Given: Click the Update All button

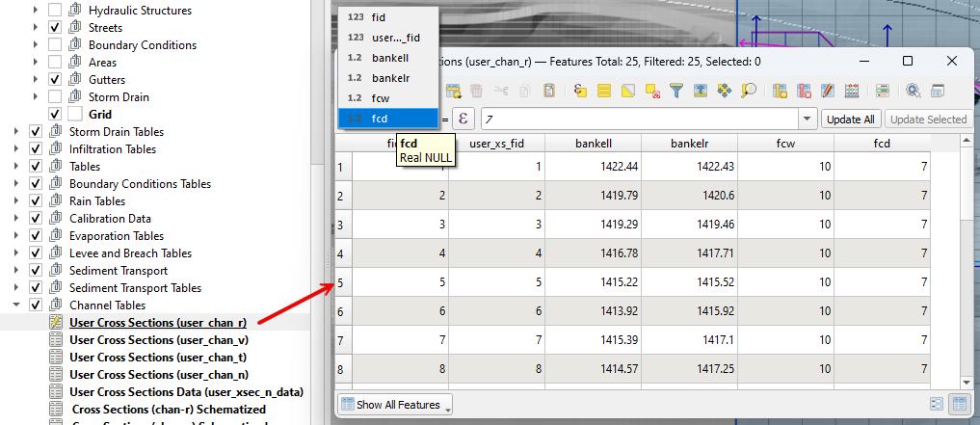Looking at the screenshot, I should click(850, 120).
